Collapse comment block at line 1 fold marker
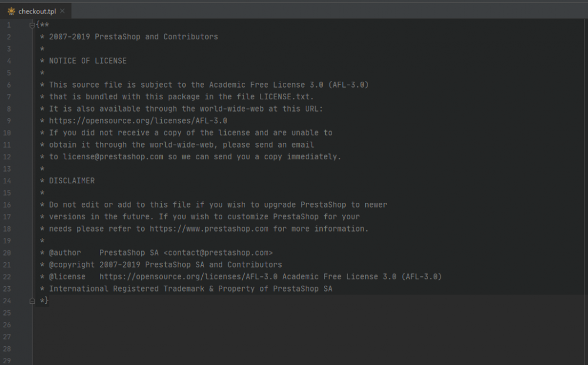The width and height of the screenshot is (588, 365). (32, 25)
